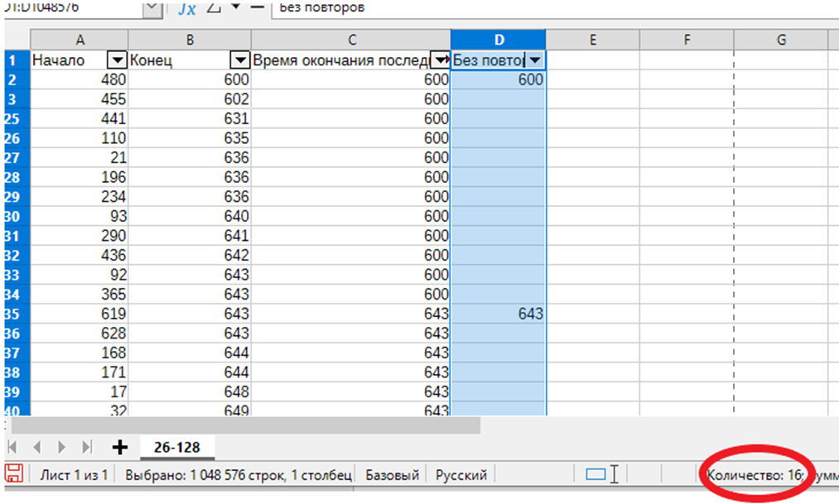Go to the last sheet navigation arrow
This screenshot has width=839, height=504.
87,447
